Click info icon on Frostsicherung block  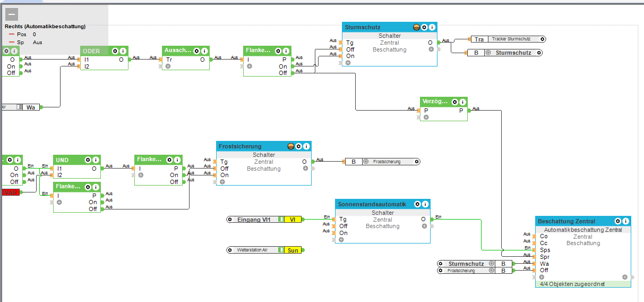306,146
